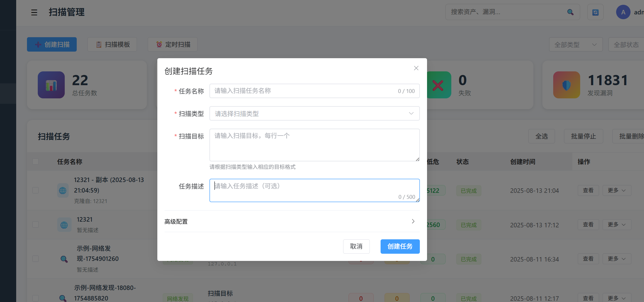Toggle the select-all checkbox in table header
The height and width of the screenshot is (302, 644).
[36, 162]
